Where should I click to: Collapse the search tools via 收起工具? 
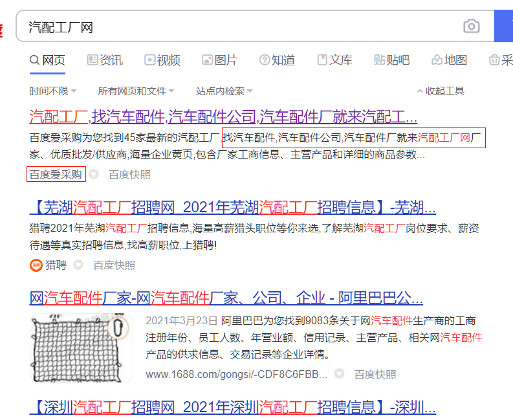click(x=441, y=91)
